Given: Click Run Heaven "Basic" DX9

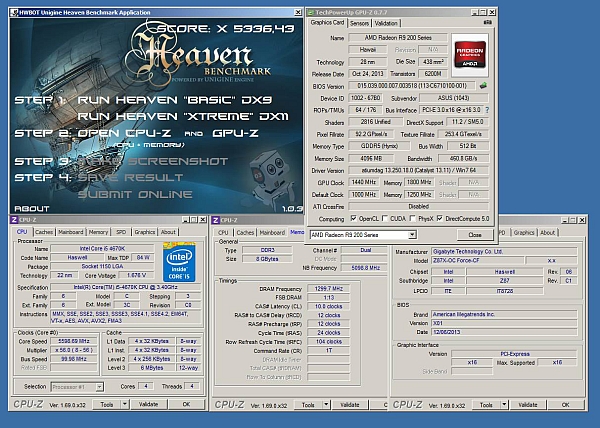Looking at the screenshot, I should point(175,100).
